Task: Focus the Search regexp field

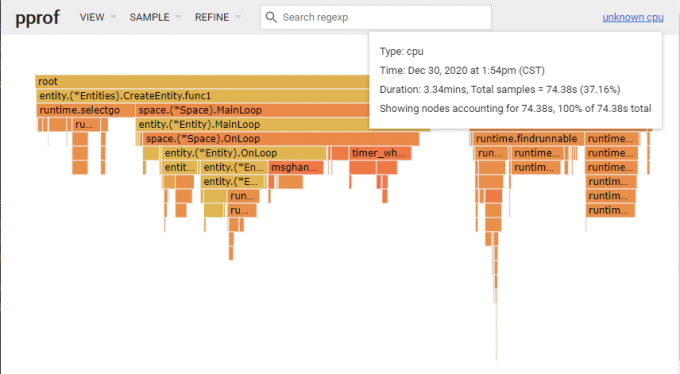Action: click(x=376, y=17)
